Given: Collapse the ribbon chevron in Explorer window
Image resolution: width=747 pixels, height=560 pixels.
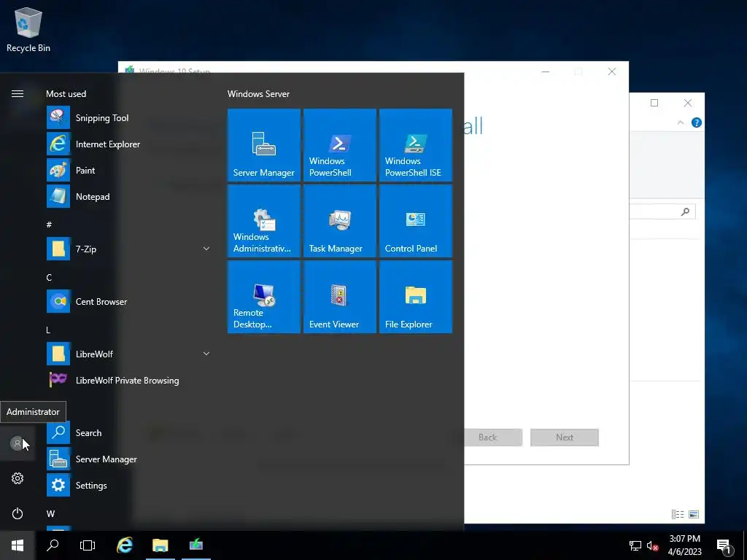Looking at the screenshot, I should point(681,122).
